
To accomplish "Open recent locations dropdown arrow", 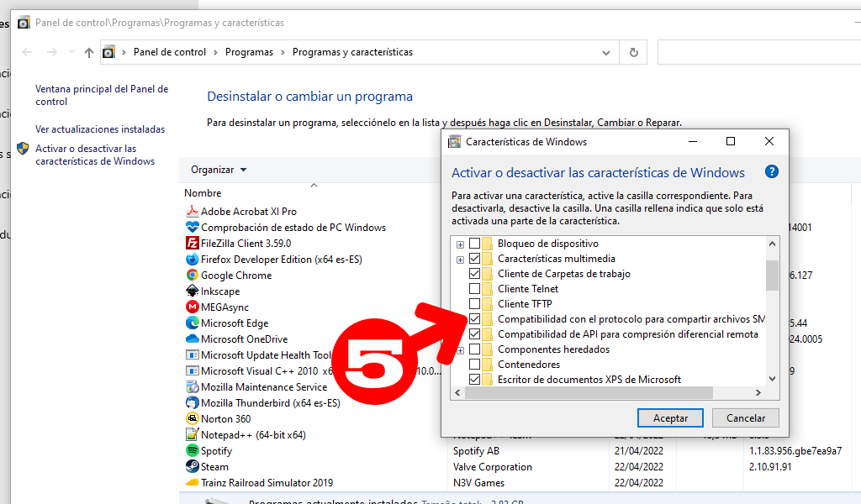I will click(x=71, y=52).
